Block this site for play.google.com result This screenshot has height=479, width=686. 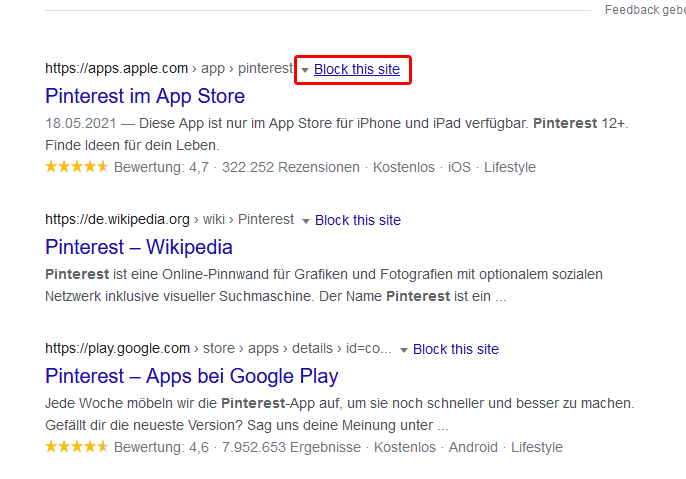coord(456,349)
